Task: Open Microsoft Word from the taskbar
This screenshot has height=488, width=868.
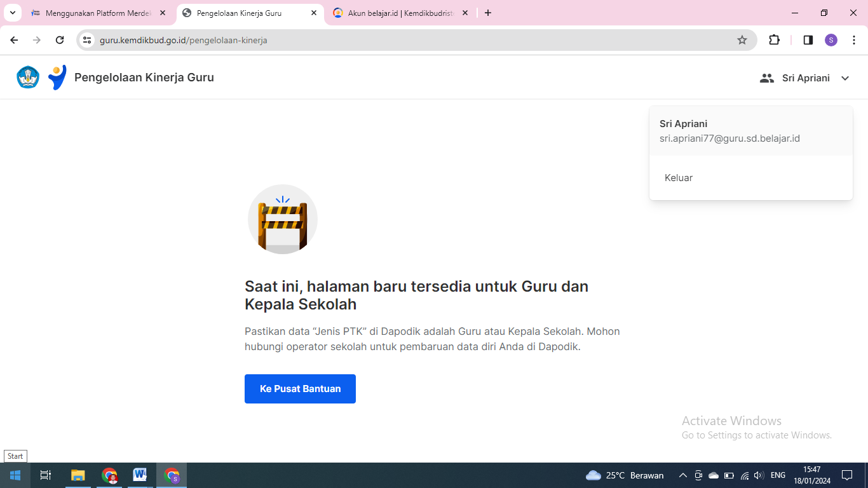Action: coord(140,475)
